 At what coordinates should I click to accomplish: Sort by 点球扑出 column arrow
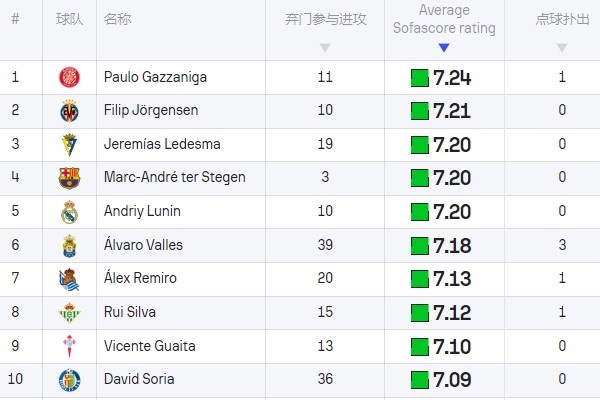[562, 47]
